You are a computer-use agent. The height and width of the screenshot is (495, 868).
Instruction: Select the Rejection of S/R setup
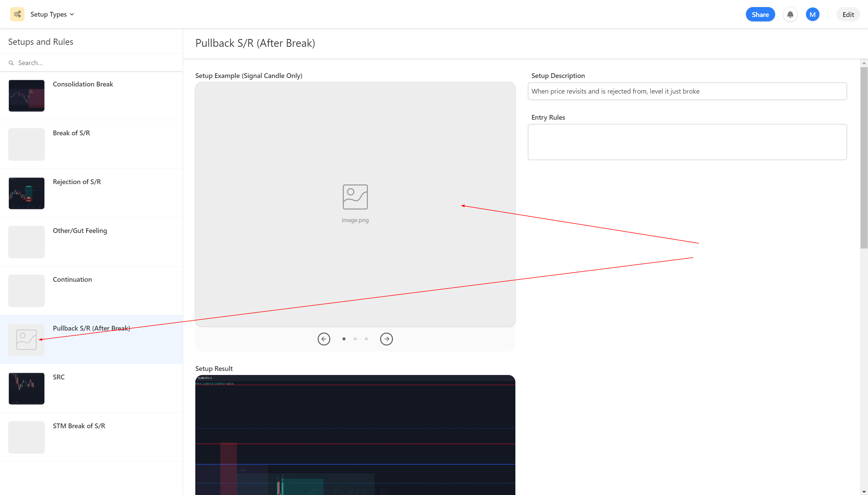click(x=91, y=193)
